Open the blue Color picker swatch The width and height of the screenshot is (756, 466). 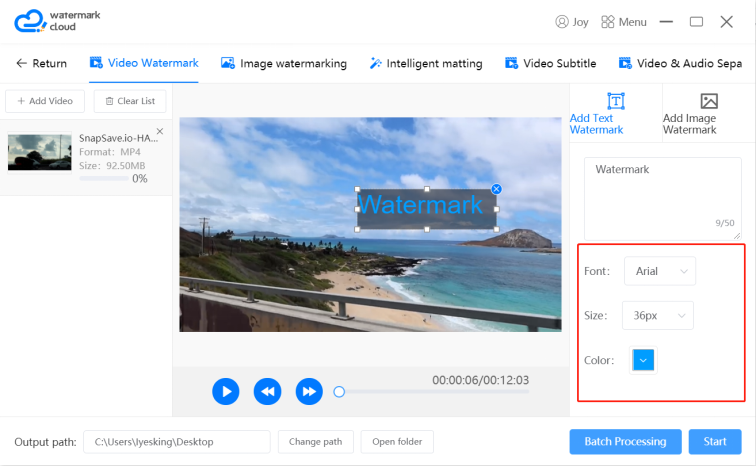(x=643, y=360)
